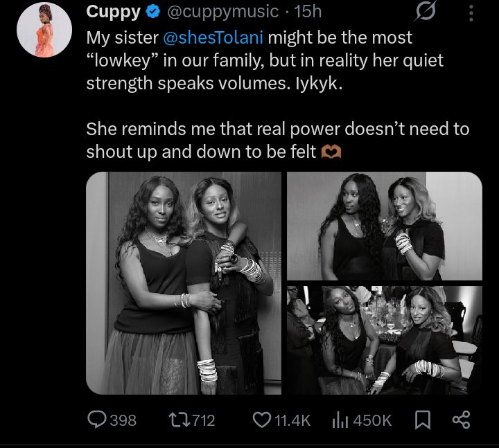Like the tweet with the heart icon

click(x=262, y=420)
